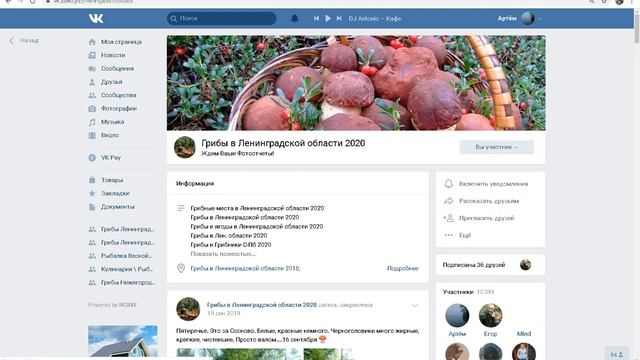Click the chat bubble icon next to Сообщения

(92, 69)
